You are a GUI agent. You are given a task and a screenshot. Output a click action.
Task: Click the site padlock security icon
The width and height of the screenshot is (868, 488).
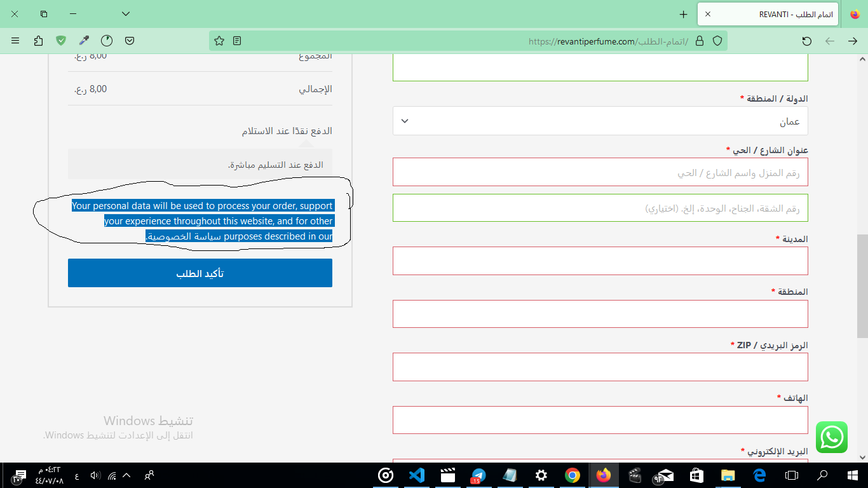[x=700, y=41]
